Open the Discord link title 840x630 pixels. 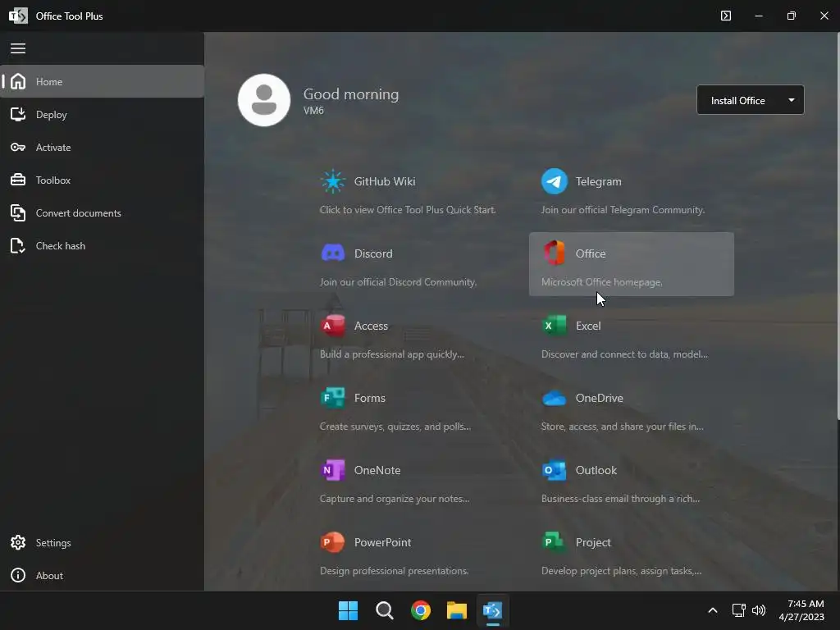(373, 253)
